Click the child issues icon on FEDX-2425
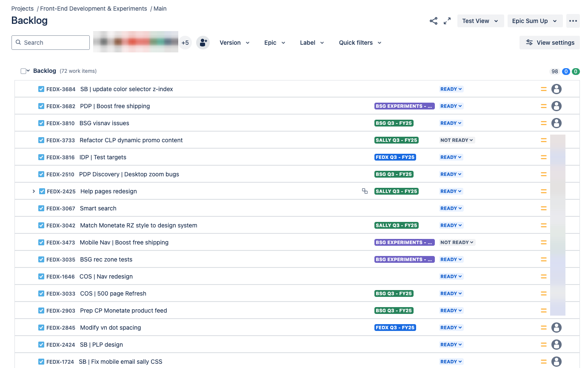The image size is (588, 368). [365, 191]
